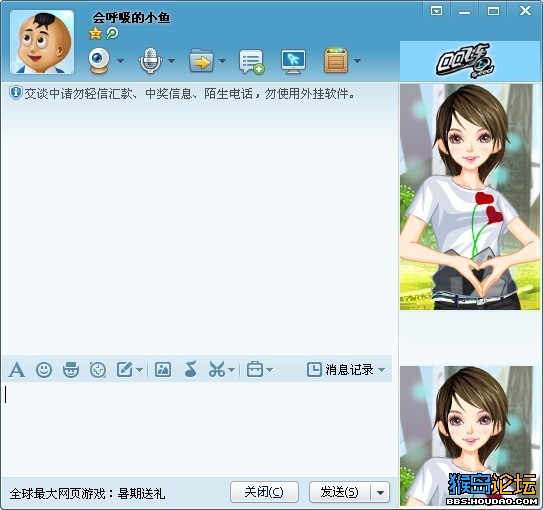
Task: Select the music note share icon
Action: [x=190, y=369]
